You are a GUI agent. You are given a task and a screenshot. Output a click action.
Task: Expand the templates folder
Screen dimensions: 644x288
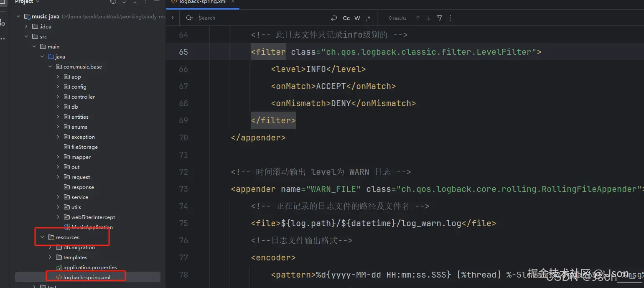click(x=50, y=257)
